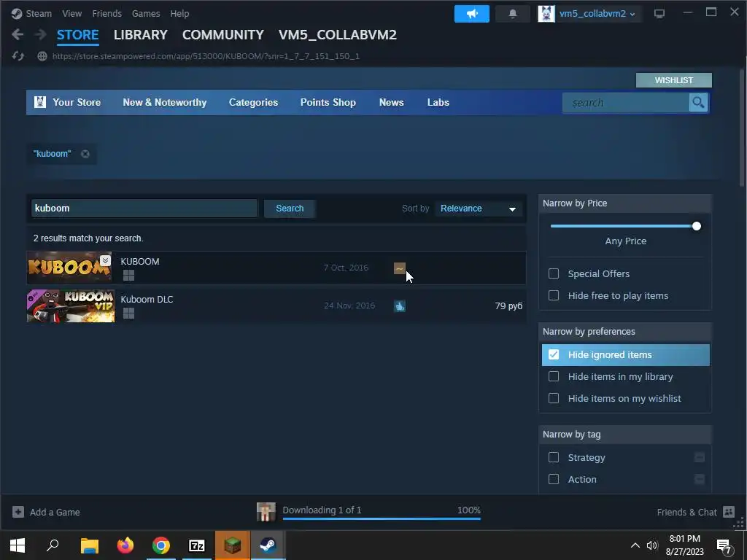Collapse the Narrow by tag section
747x560 pixels.
[625, 435]
